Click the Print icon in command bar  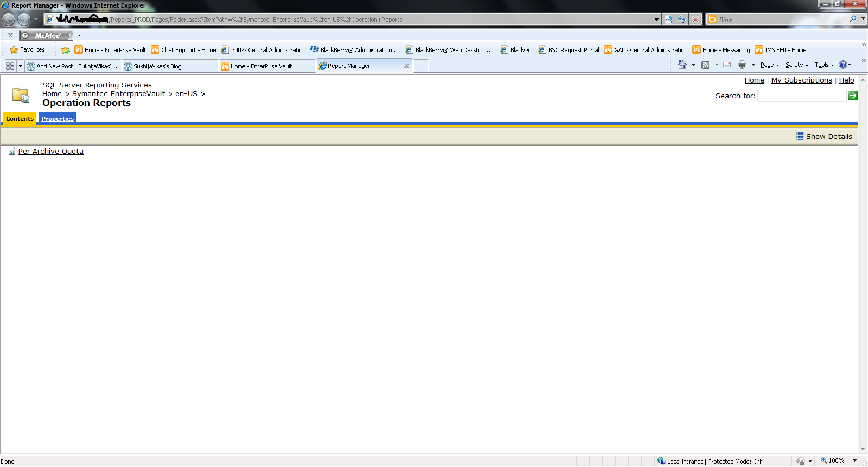pyautogui.click(x=742, y=65)
